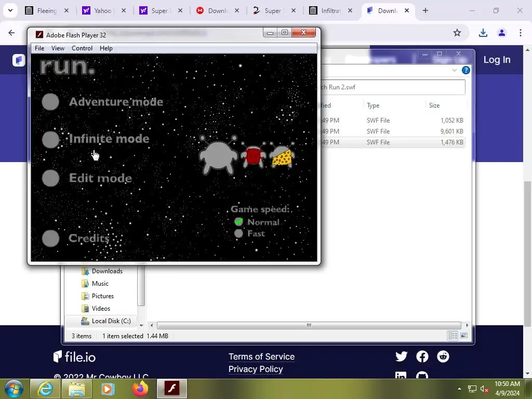Image resolution: width=532 pixels, height=399 pixels.
Task: Pick the yellow spotted character
Action: tap(282, 155)
